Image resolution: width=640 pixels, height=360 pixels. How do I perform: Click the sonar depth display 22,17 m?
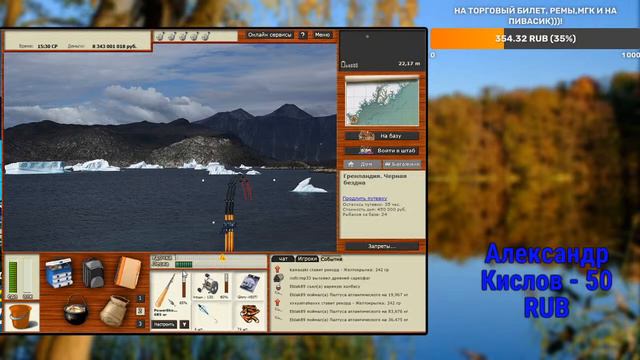(x=409, y=64)
